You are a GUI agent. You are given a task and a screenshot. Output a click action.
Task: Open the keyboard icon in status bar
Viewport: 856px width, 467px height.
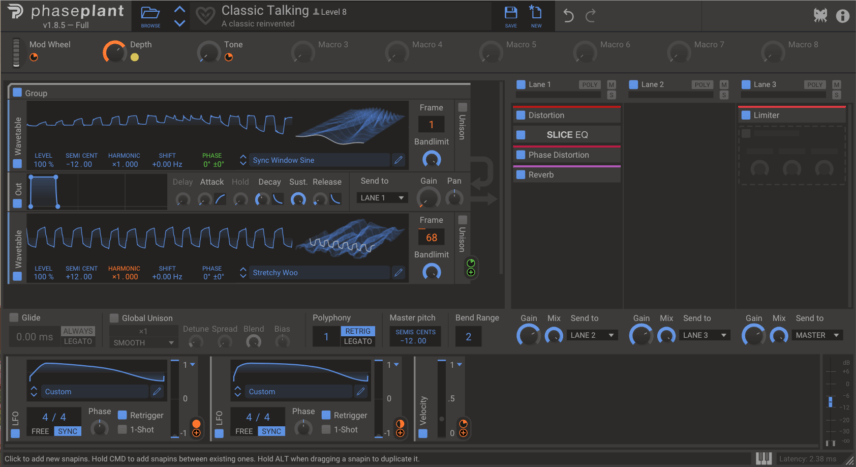point(764,459)
